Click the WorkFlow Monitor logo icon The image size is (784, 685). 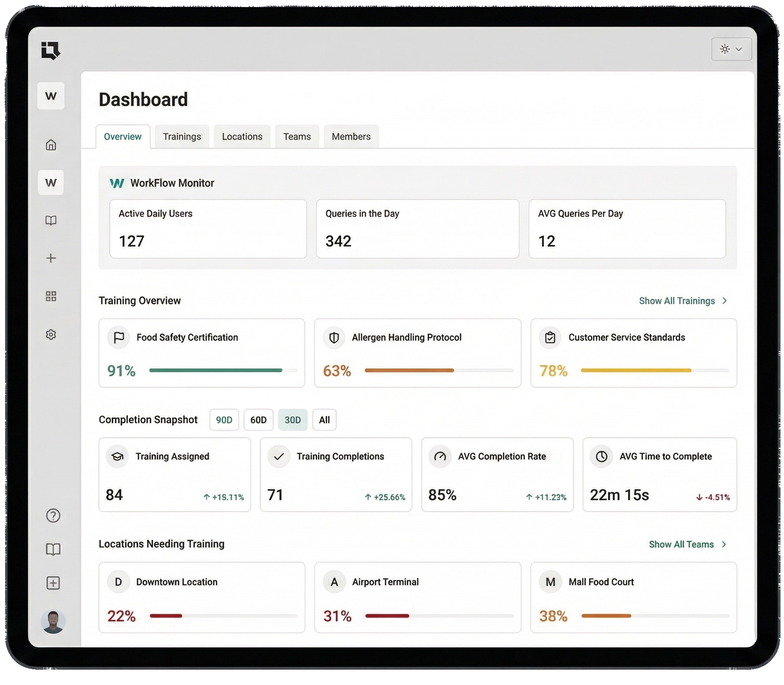click(x=116, y=183)
